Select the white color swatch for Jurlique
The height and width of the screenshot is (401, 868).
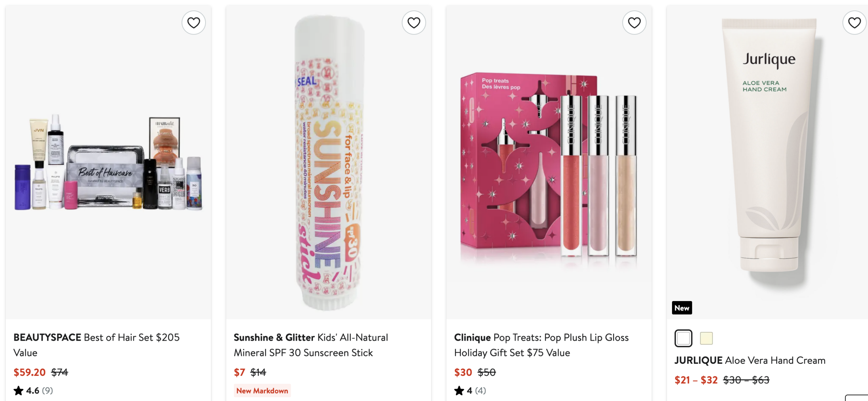point(683,338)
